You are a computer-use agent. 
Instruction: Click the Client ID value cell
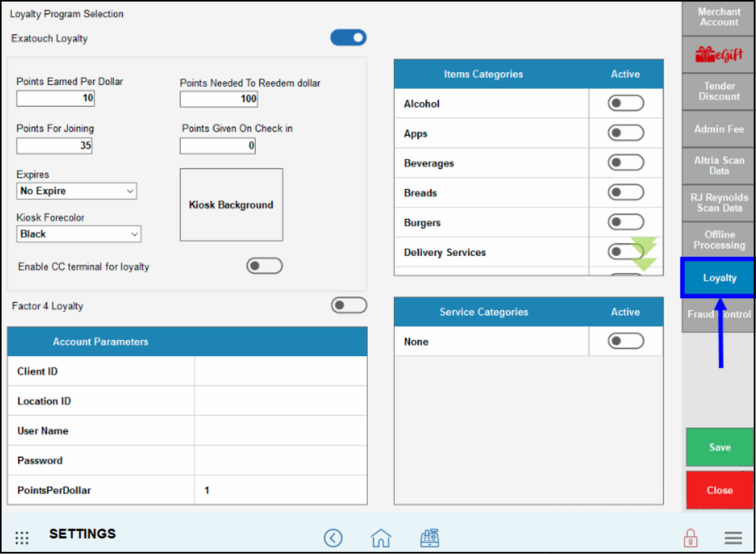point(281,371)
